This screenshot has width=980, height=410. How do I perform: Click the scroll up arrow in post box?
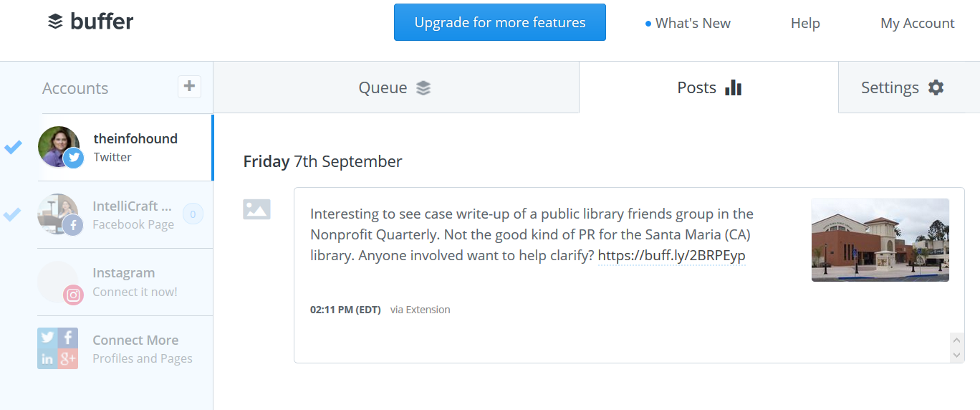[957, 340]
